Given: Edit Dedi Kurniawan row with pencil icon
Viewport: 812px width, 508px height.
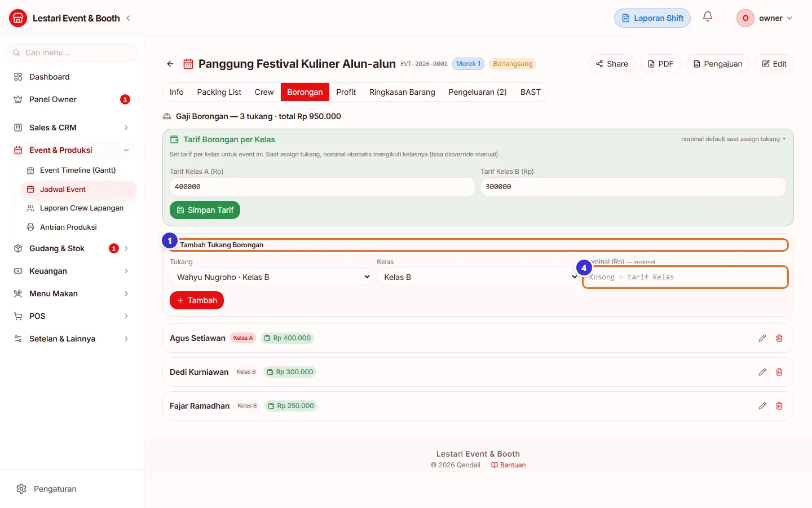Looking at the screenshot, I should click(762, 372).
